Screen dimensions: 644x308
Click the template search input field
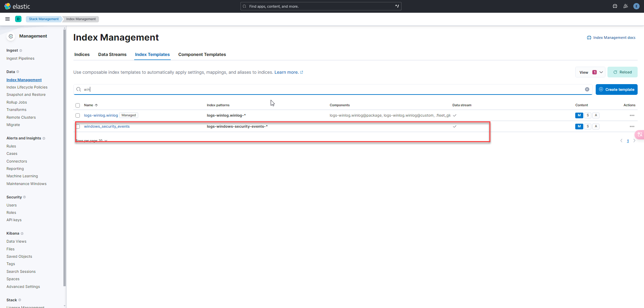pyautogui.click(x=333, y=89)
